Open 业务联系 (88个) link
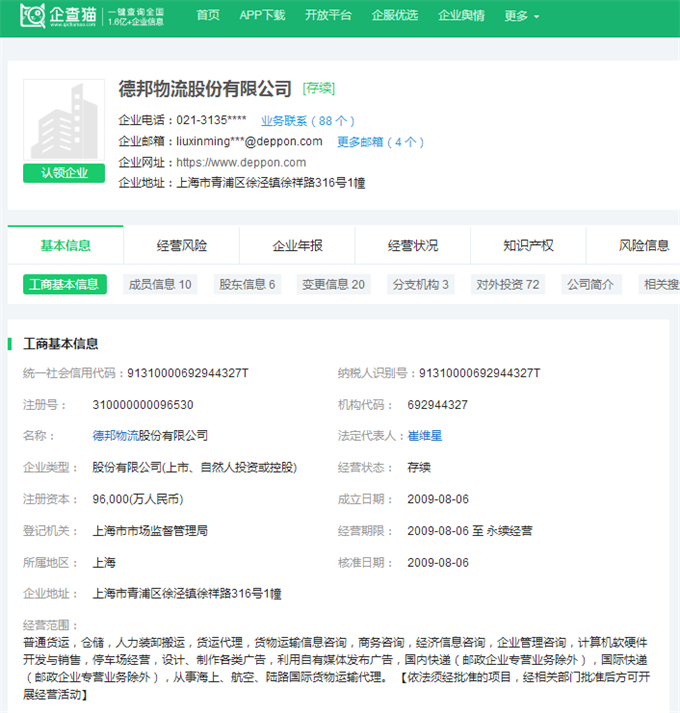This screenshot has height=713, width=680. tap(307, 121)
